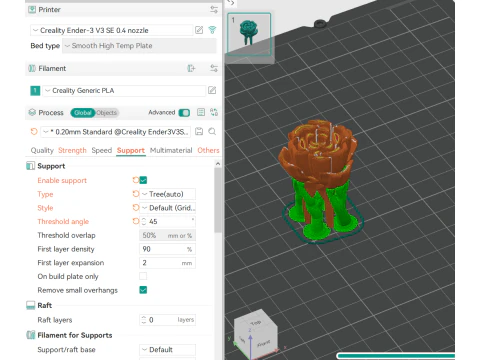
Task: Edit the Creality Ender-3 V3 SE printer preset
Action: tap(199, 30)
